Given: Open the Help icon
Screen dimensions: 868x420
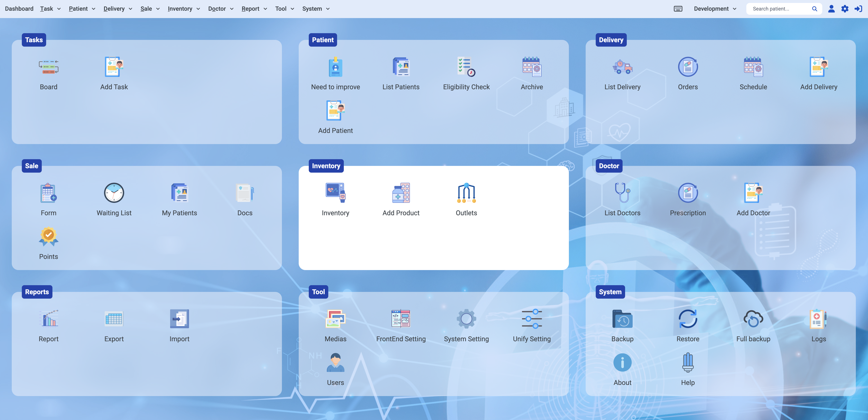Looking at the screenshot, I should (688, 363).
